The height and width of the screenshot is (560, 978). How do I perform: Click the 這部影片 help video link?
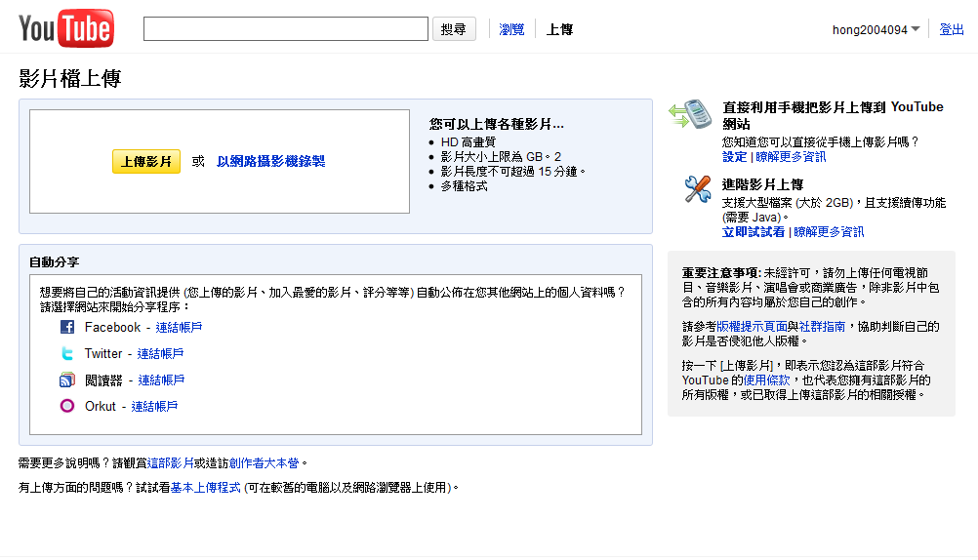170,463
